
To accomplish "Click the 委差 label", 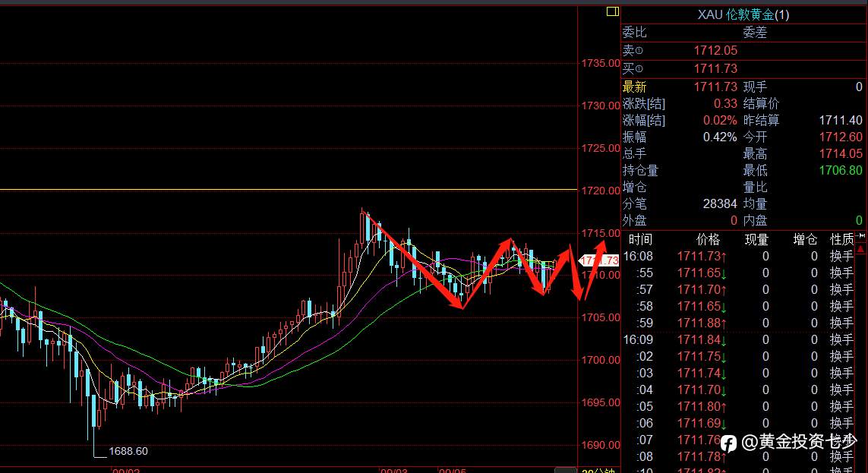I will (755, 33).
